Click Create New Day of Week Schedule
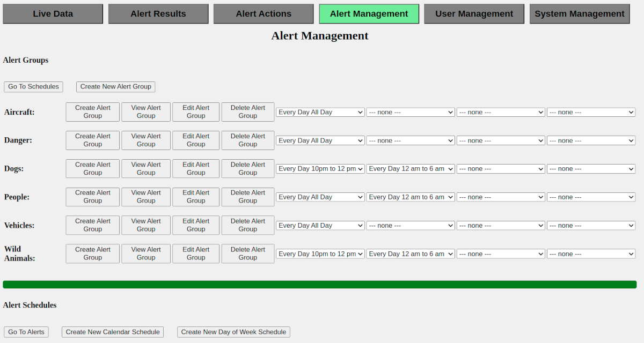This screenshot has width=644, height=343. pyautogui.click(x=233, y=332)
